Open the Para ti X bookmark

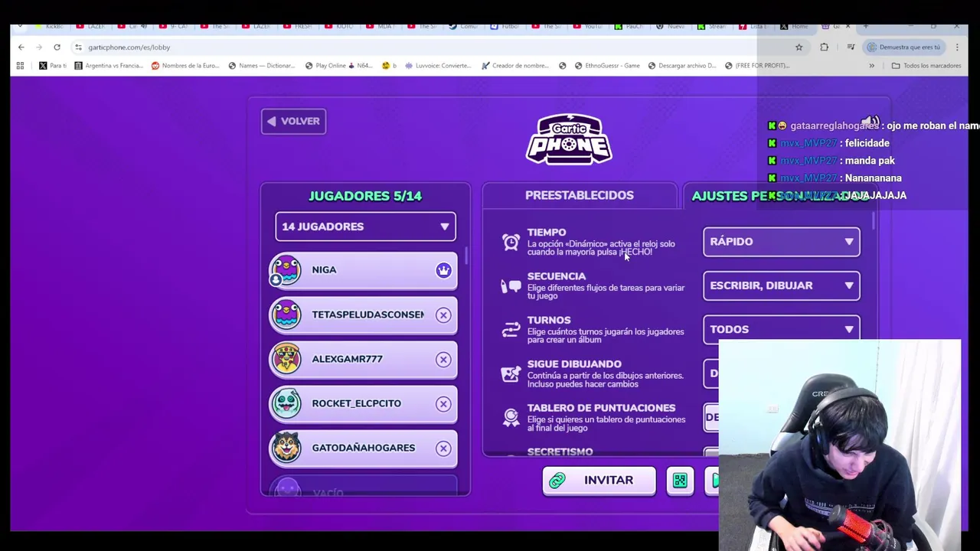point(53,66)
